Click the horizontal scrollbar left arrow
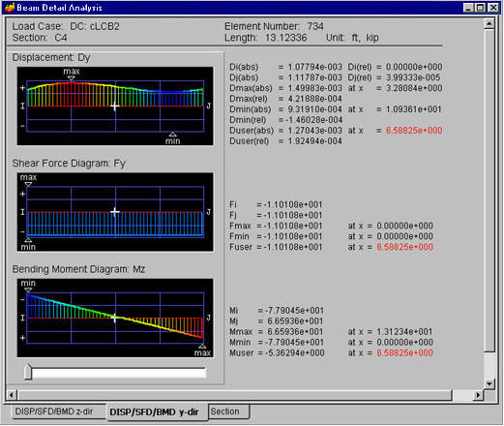 12,395
